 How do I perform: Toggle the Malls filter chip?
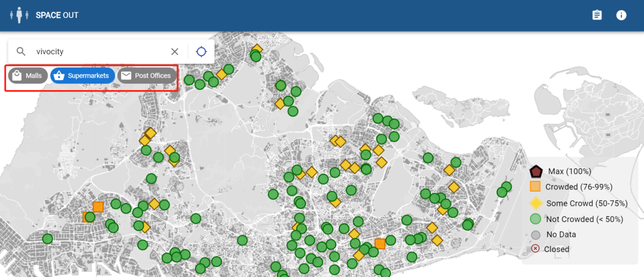pyautogui.click(x=28, y=76)
